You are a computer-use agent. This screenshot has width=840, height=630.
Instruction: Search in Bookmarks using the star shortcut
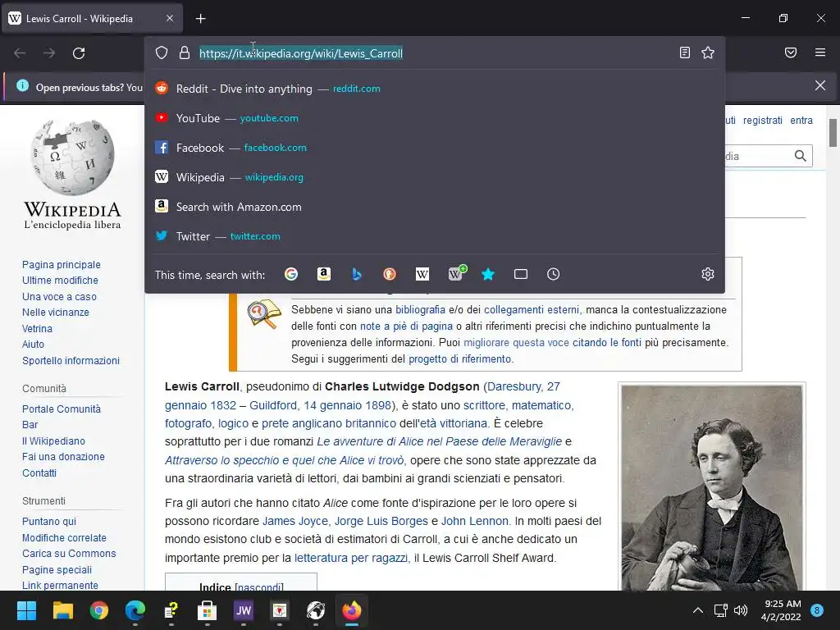coord(488,274)
